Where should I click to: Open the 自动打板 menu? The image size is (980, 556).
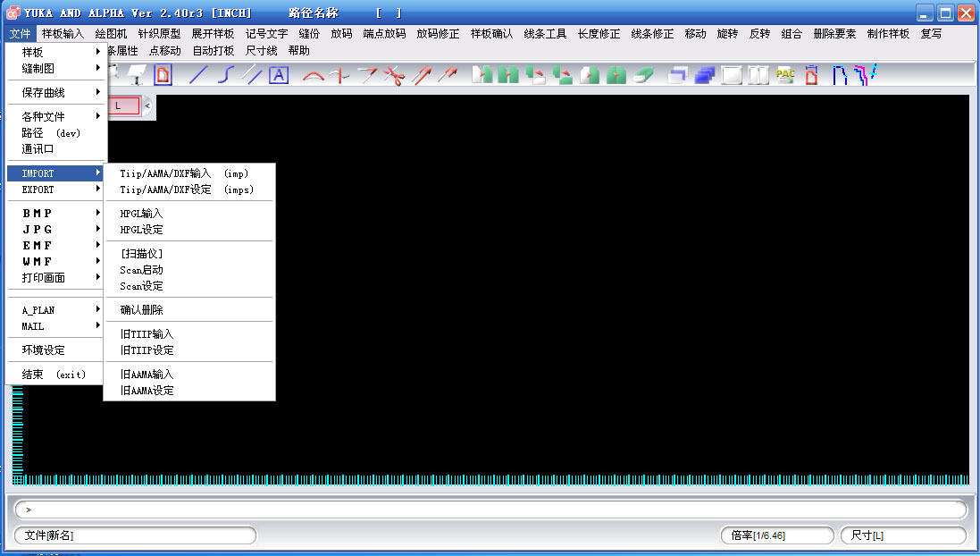pos(214,51)
